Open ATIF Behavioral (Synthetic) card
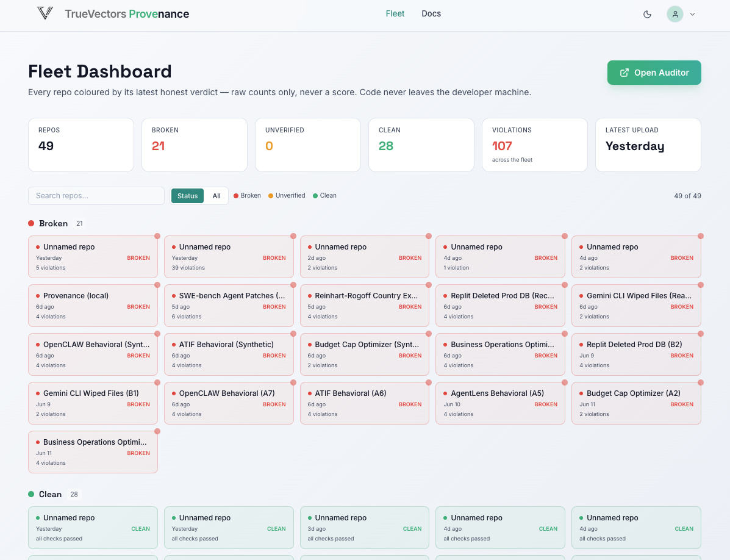730x560 pixels. coord(229,354)
